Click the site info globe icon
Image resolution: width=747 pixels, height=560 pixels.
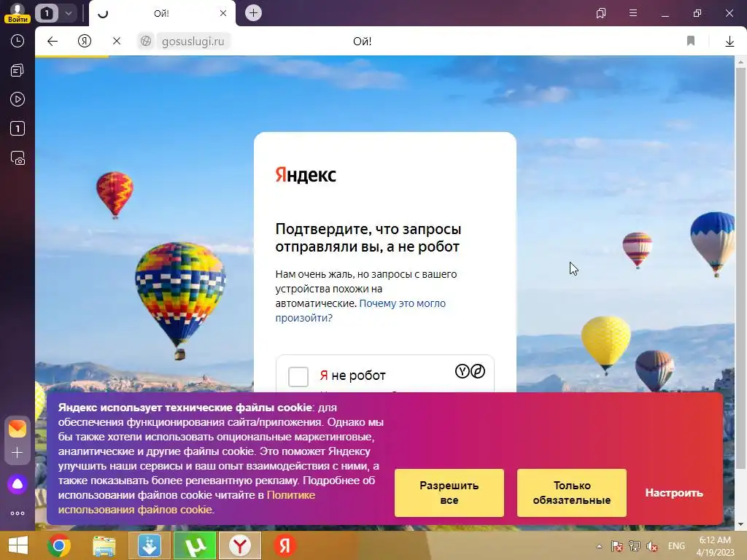[x=146, y=42]
